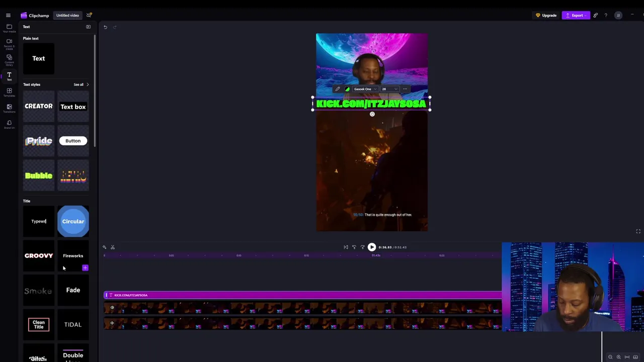Choose the CREATOR text style
The width and height of the screenshot is (644, 362).
(x=39, y=106)
